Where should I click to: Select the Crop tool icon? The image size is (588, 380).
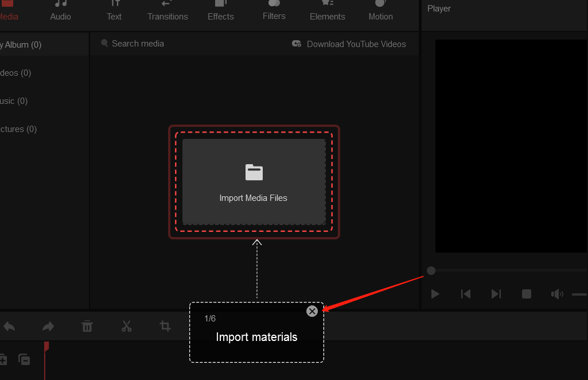[165, 326]
